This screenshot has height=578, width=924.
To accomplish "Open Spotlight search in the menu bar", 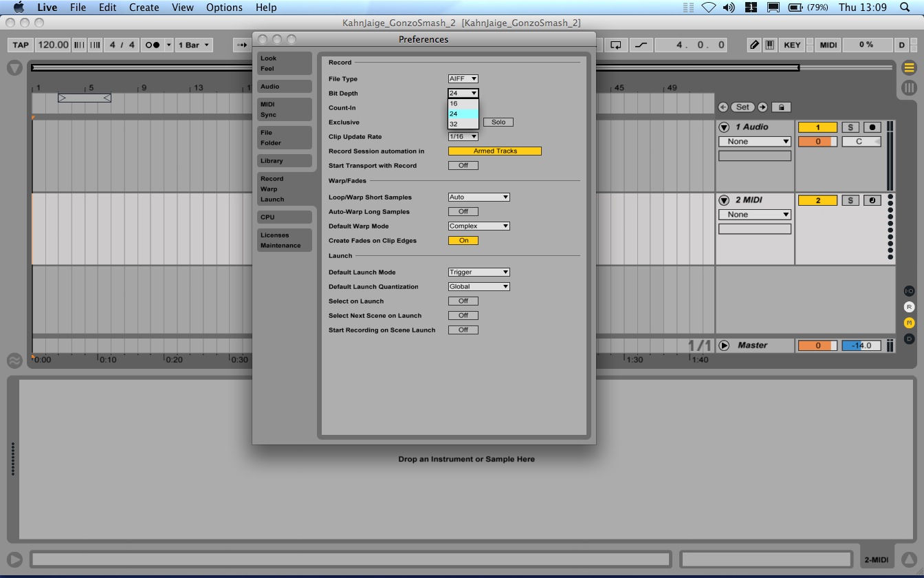I will pos(905,8).
